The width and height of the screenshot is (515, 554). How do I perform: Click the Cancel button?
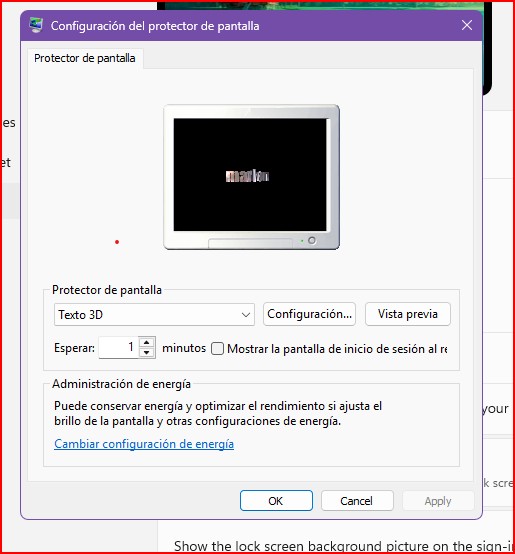[x=357, y=501]
